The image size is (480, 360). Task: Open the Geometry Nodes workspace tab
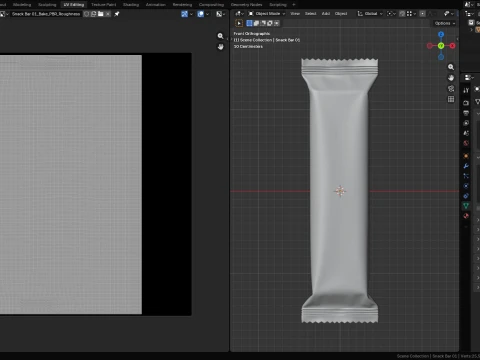tap(247, 5)
